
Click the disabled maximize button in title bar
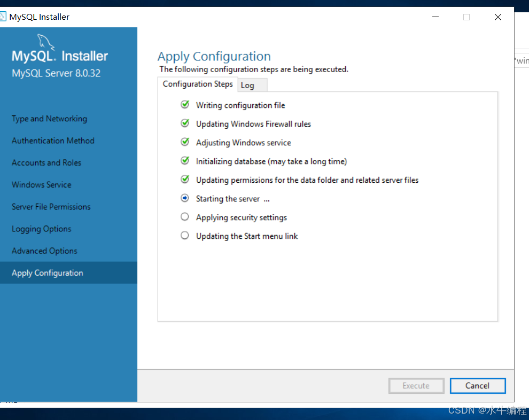466,17
